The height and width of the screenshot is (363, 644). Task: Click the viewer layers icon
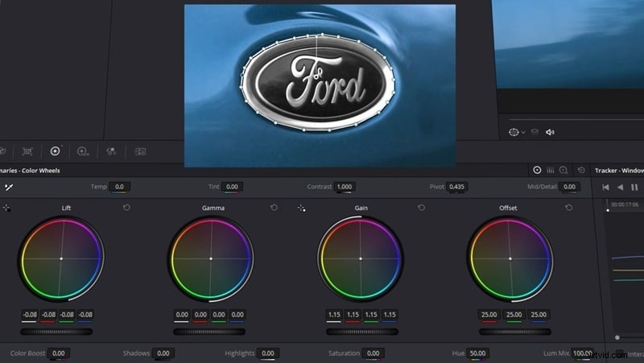tap(535, 132)
